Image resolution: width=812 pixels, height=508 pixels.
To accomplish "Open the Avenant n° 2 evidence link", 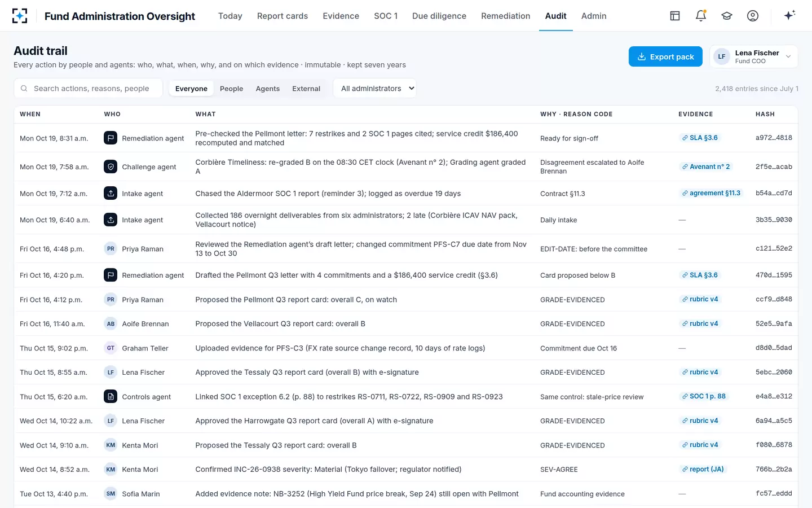I will click(x=706, y=167).
